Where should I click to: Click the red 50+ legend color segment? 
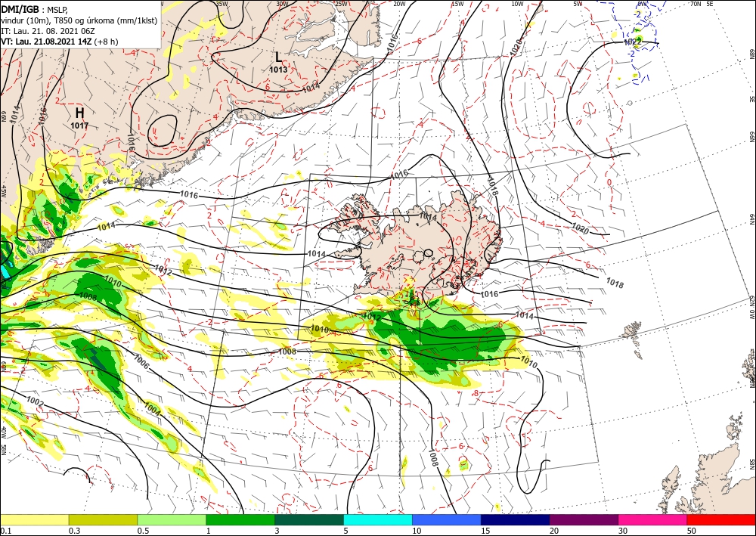pos(721,519)
